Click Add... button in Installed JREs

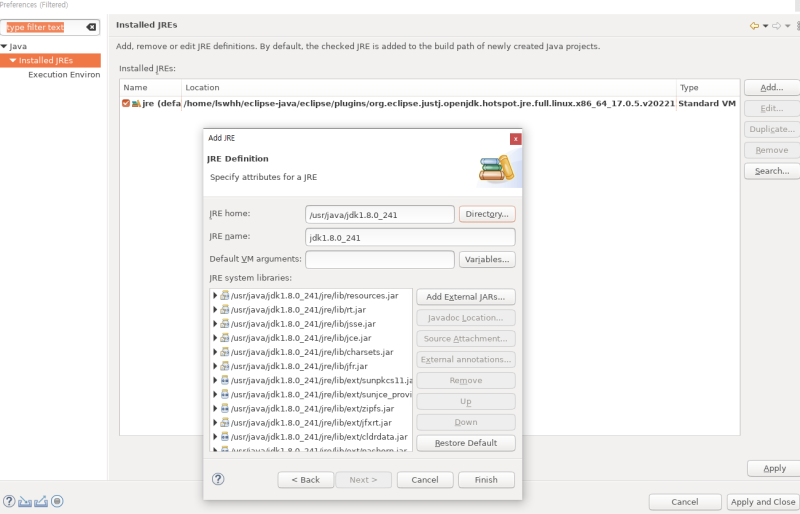771,87
